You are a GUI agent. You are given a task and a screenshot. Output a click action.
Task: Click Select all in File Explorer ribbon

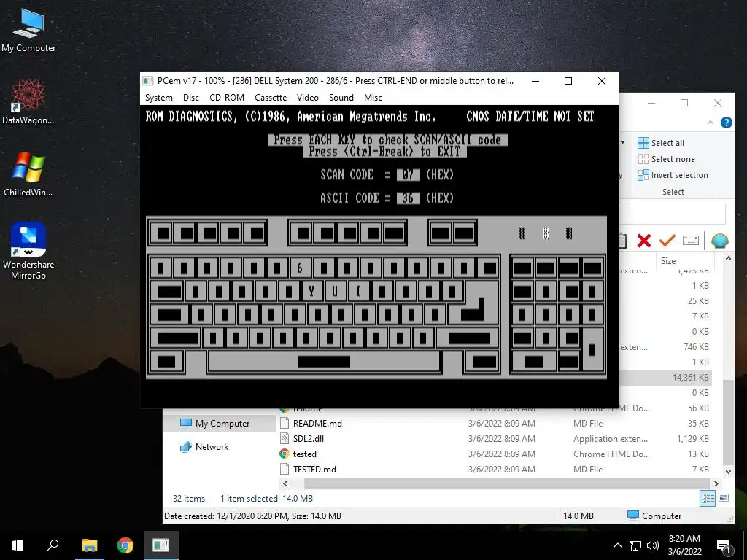(661, 143)
